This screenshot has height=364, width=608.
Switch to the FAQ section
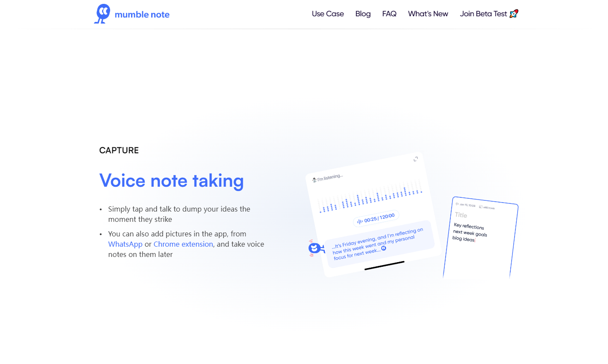tap(389, 13)
